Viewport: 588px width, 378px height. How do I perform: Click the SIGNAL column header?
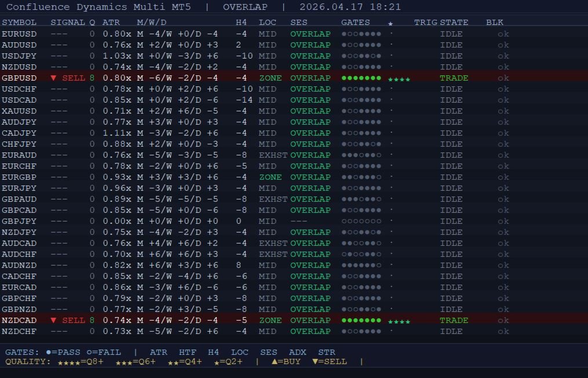click(68, 23)
